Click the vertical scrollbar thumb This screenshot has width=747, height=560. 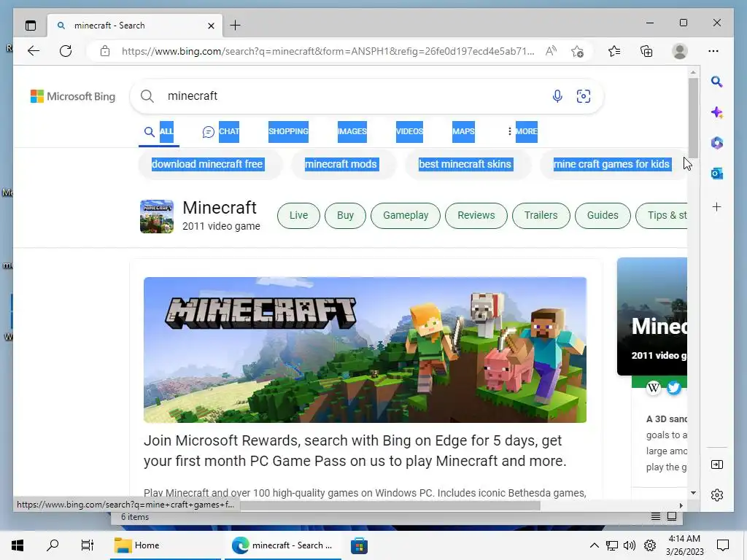[693, 117]
